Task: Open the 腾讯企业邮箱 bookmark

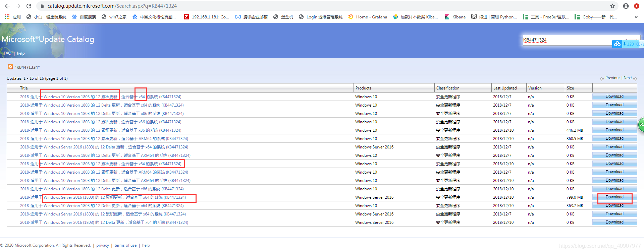Action: (252, 17)
